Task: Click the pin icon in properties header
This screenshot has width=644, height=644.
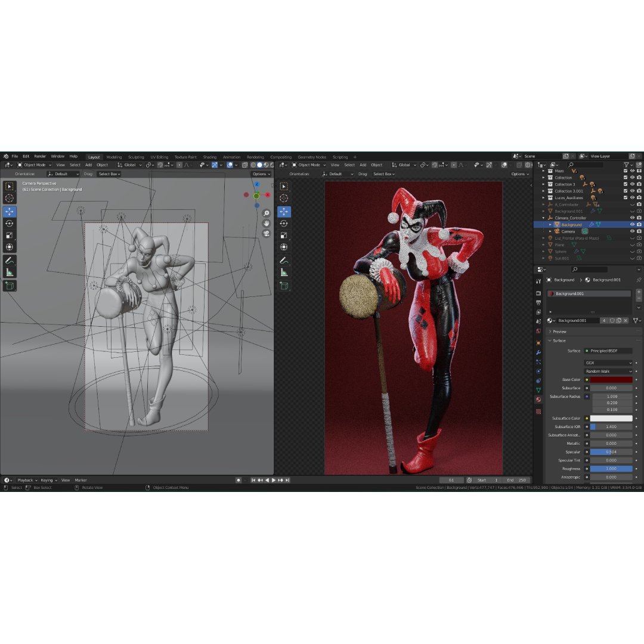Action: pos(639,280)
